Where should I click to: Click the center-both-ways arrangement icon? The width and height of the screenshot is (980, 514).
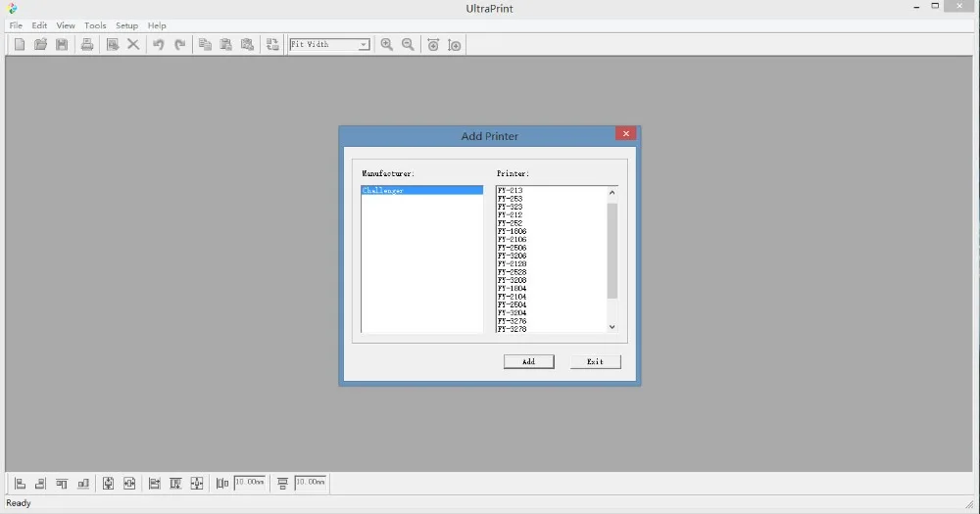197,483
